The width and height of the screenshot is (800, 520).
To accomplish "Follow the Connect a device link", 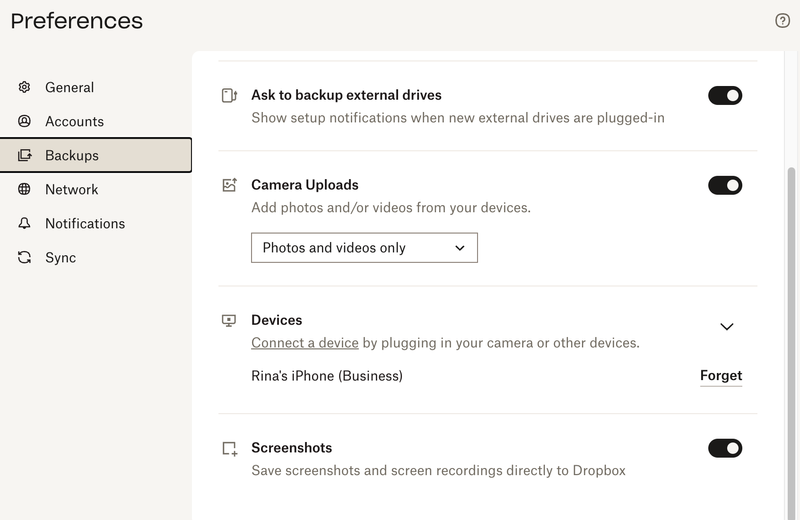I will click(x=305, y=343).
